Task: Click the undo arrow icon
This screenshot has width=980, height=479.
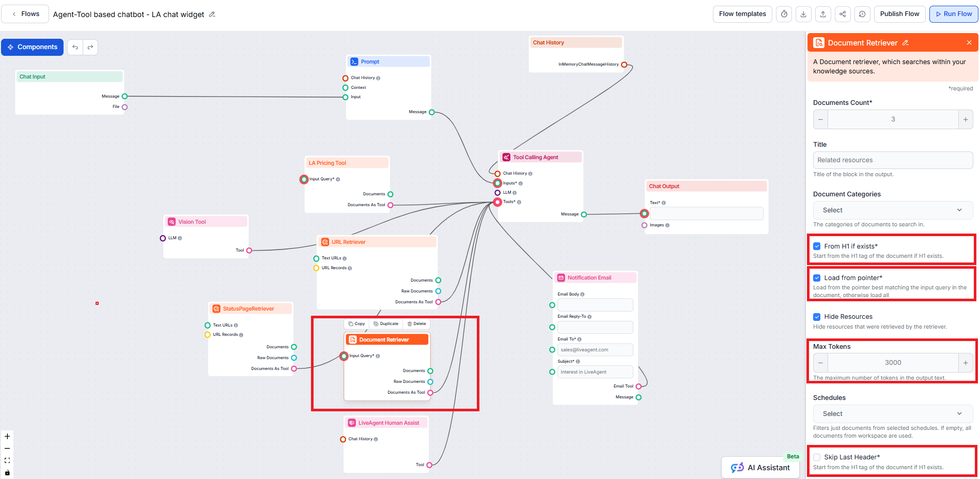Action: click(75, 47)
